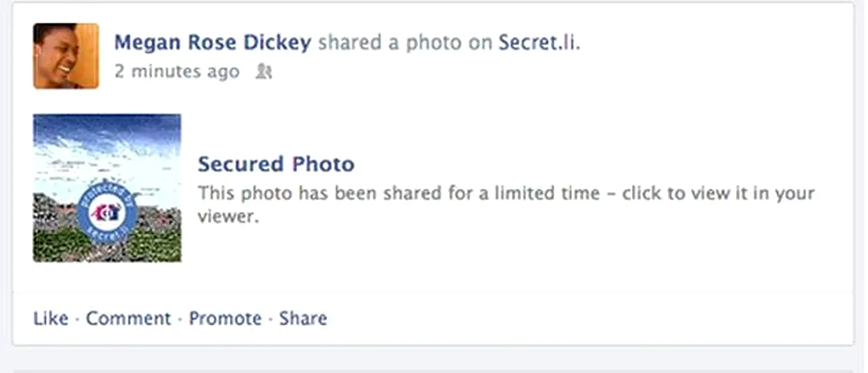Comment on the Secured Photo post

pyautogui.click(x=128, y=318)
